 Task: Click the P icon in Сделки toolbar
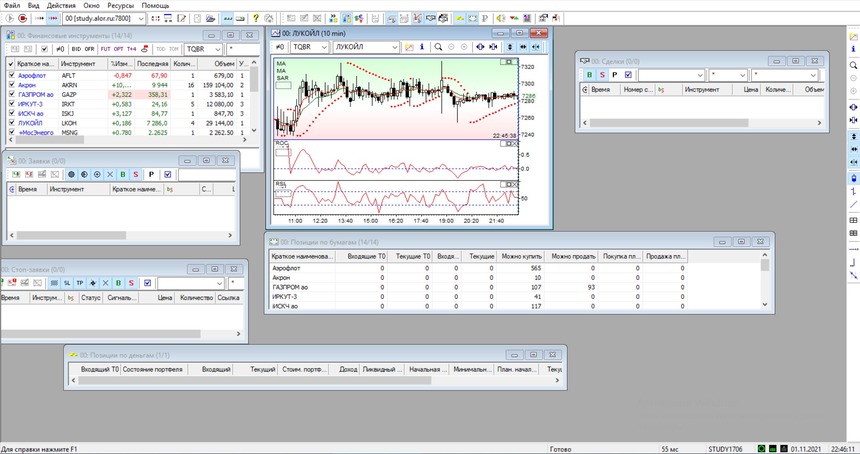615,75
